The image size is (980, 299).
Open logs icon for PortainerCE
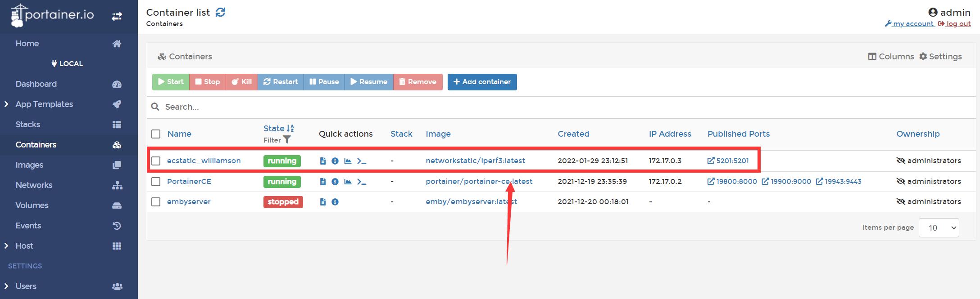click(x=323, y=182)
